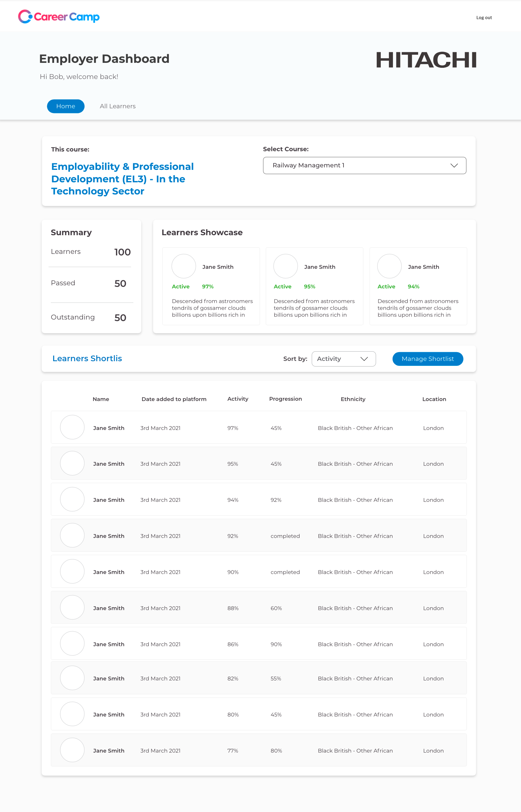Click avatar in the 82% activity table row
The image size is (521, 812).
(x=72, y=678)
